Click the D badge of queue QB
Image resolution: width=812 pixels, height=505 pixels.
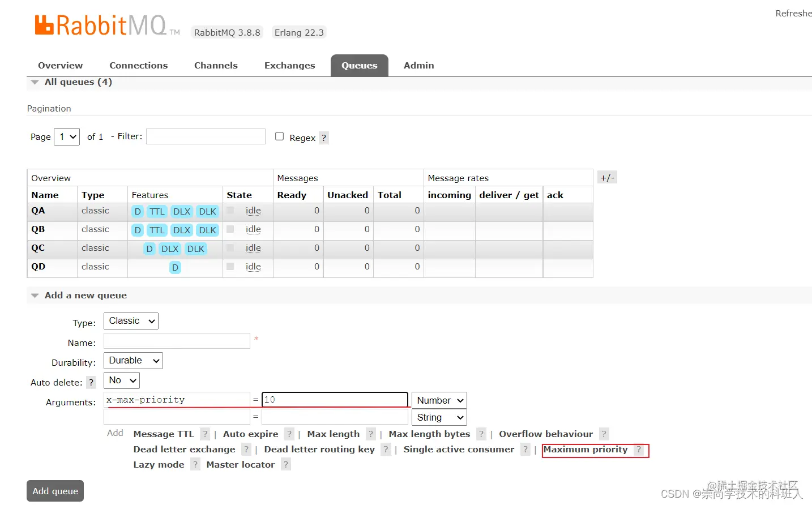[x=138, y=230]
